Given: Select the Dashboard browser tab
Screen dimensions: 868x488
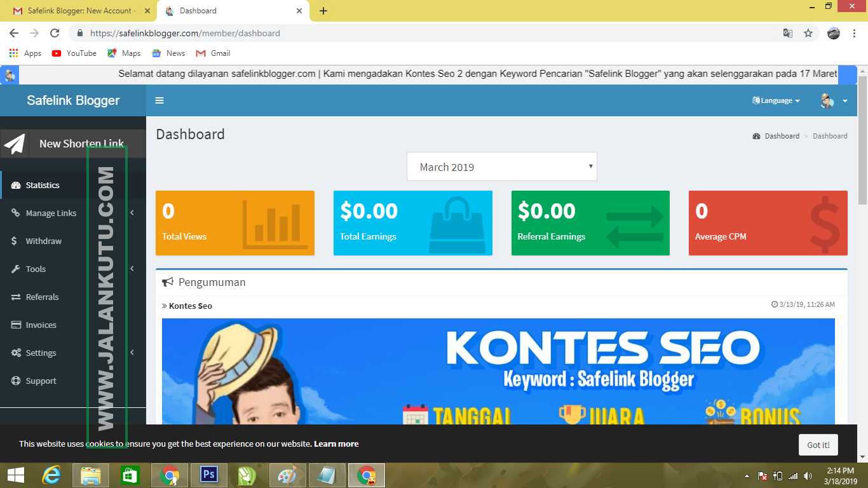Looking at the screenshot, I should (233, 11).
